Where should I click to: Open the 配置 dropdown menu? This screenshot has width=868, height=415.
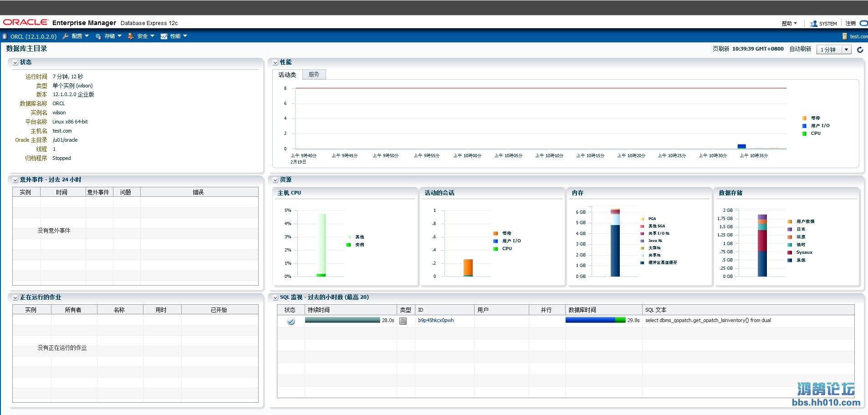click(81, 36)
